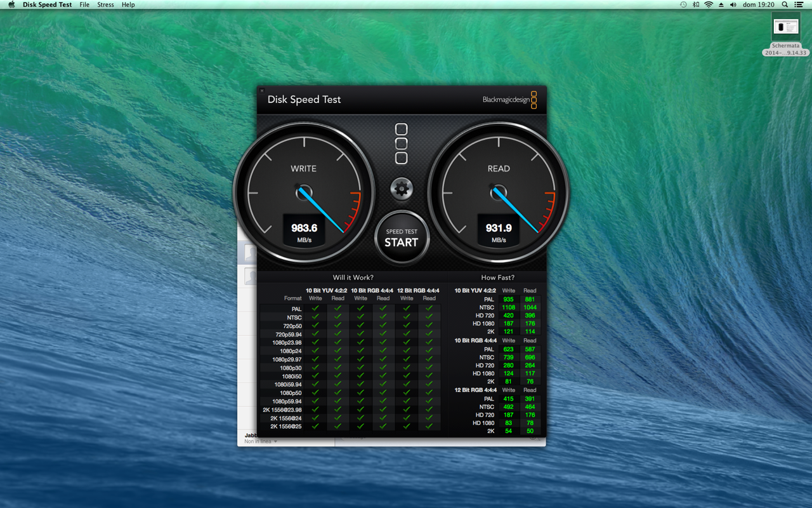Click the 121 write value
Screen dimensions: 812x508
tap(508, 331)
